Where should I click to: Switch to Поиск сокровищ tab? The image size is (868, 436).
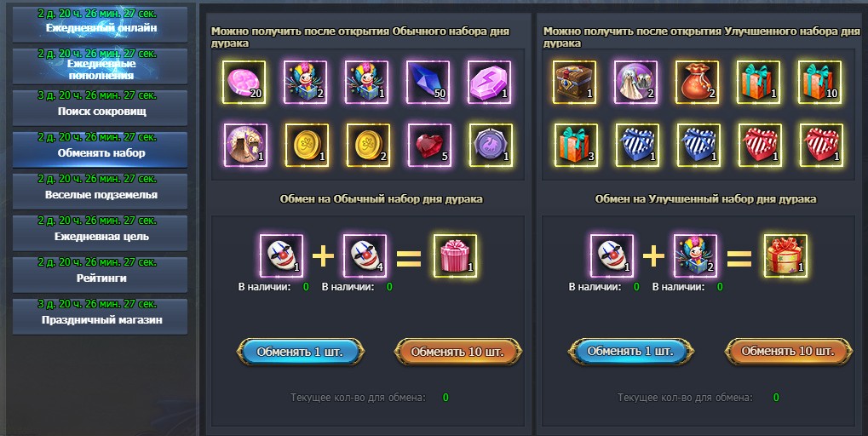(101, 107)
